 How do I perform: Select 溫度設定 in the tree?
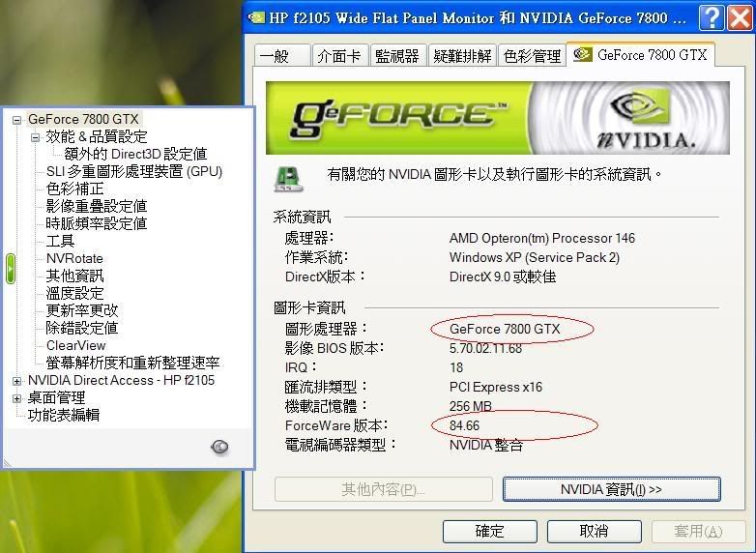74,293
